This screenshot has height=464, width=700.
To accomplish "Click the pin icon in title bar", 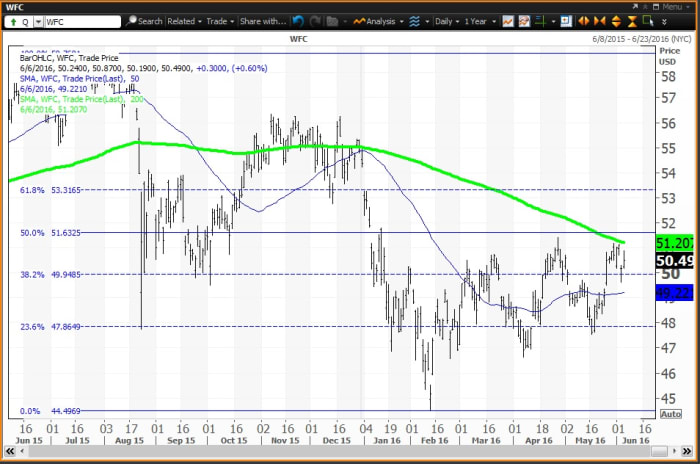I will click(x=645, y=7).
